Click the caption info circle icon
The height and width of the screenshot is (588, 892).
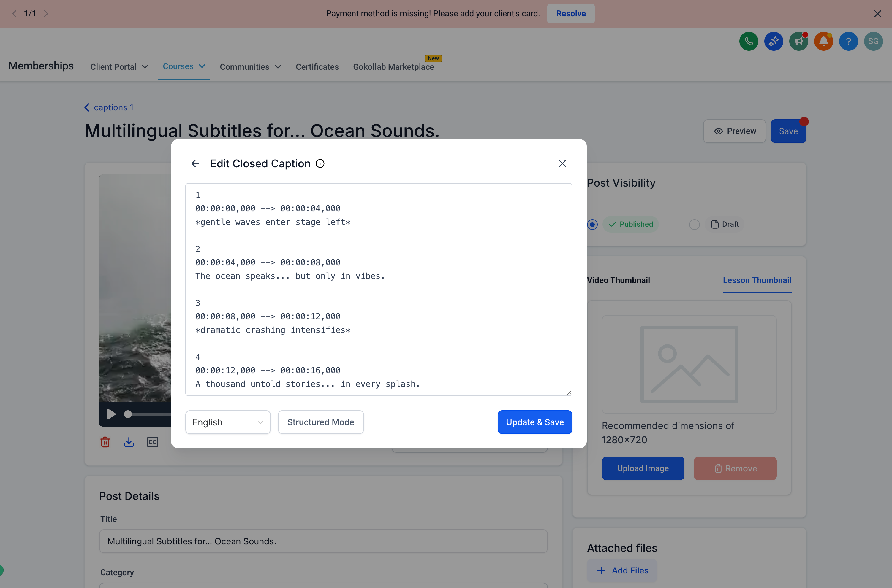tap(320, 163)
